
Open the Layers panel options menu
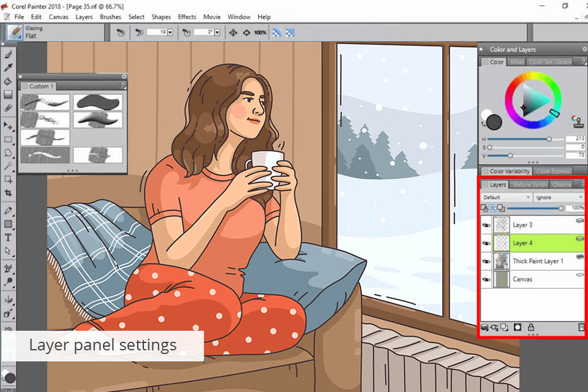click(582, 184)
